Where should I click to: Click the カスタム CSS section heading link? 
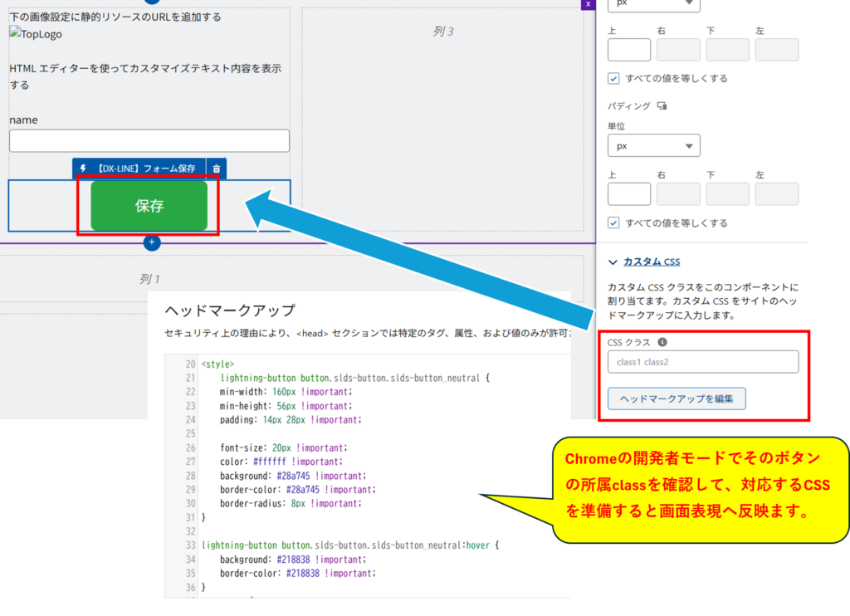pos(652,262)
